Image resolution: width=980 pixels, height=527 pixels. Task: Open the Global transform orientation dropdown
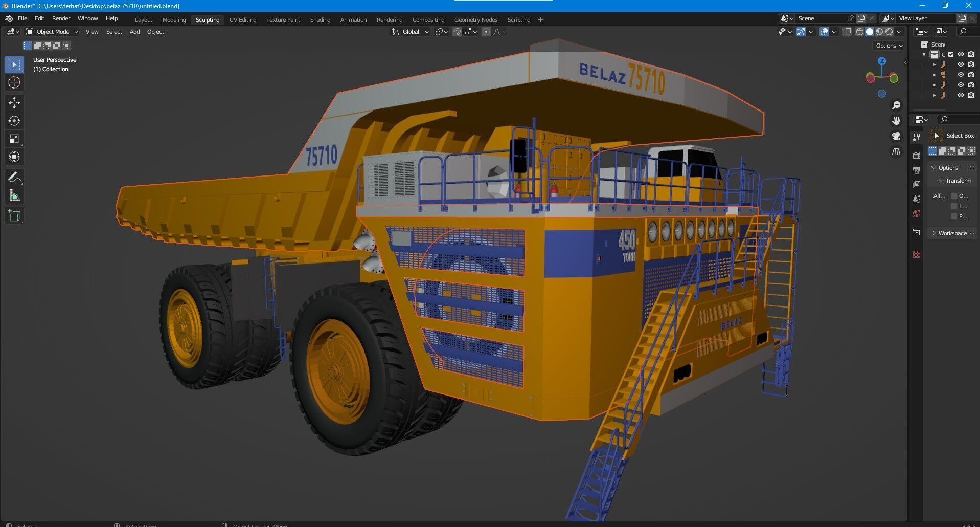[410, 32]
